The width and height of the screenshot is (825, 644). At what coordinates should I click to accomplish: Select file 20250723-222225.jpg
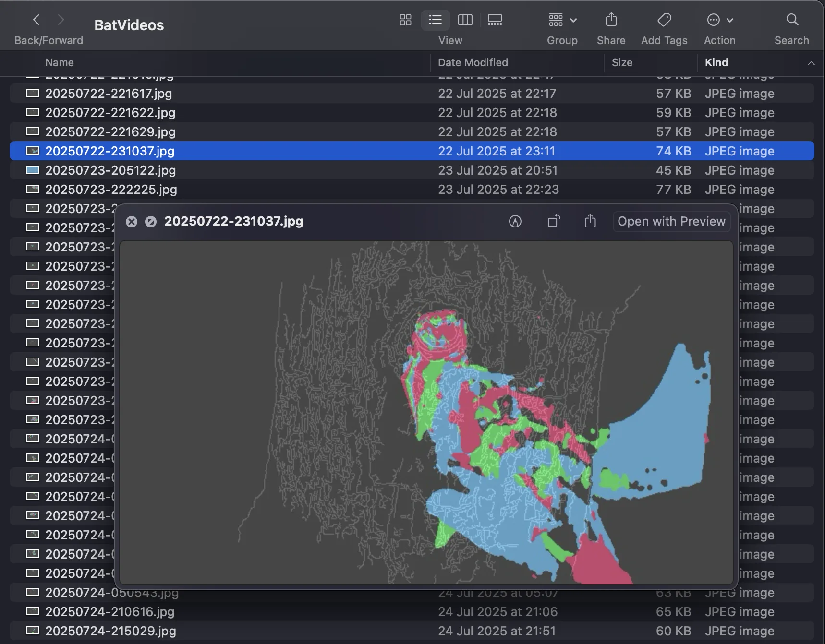pyautogui.click(x=412, y=190)
